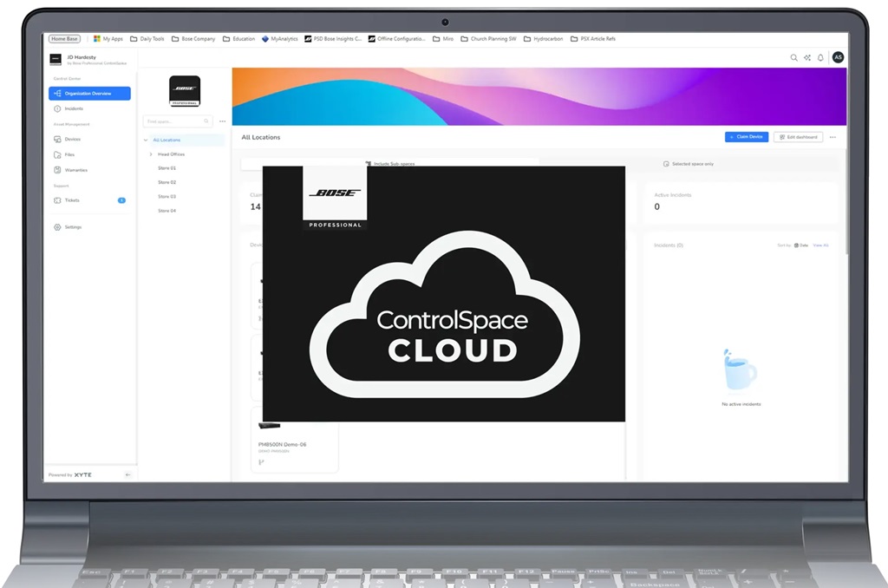
Task: Switch to Selected space only
Action: pos(689,163)
